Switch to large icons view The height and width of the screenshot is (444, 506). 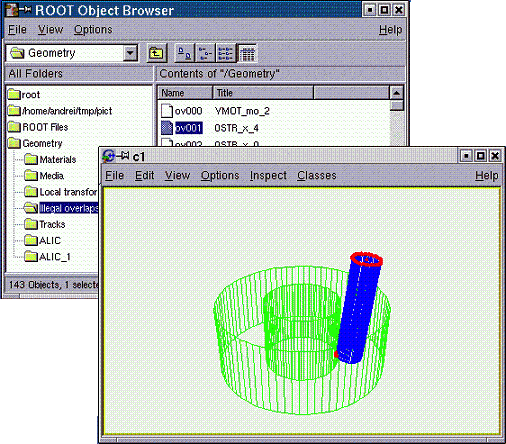click(185, 53)
